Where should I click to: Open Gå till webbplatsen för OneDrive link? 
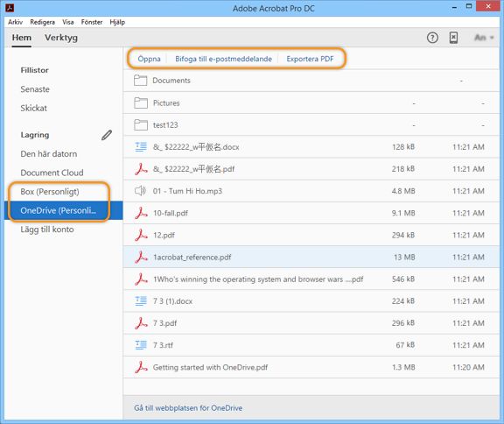coord(188,408)
